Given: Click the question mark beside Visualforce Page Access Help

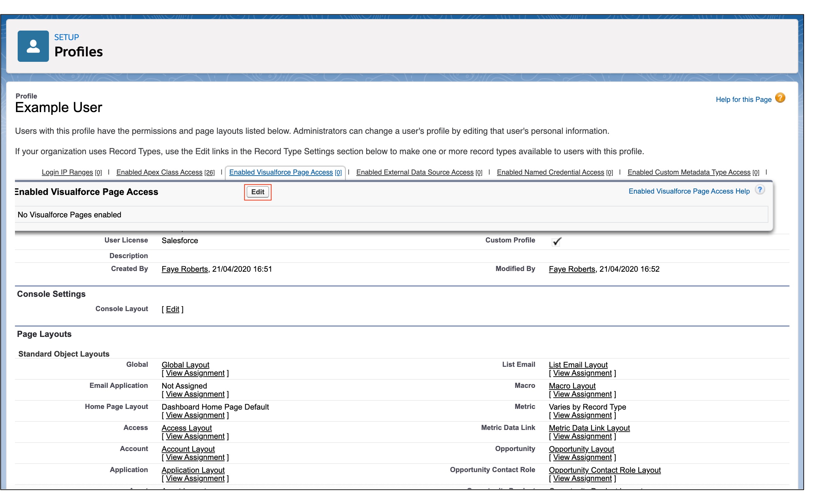Looking at the screenshot, I should pyautogui.click(x=760, y=190).
